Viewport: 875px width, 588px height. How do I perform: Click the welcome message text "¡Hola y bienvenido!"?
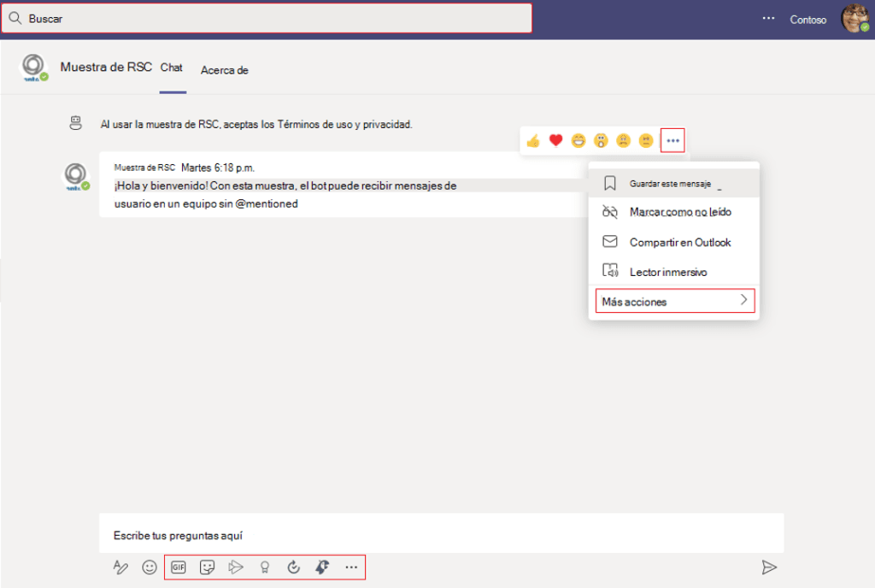(161, 185)
